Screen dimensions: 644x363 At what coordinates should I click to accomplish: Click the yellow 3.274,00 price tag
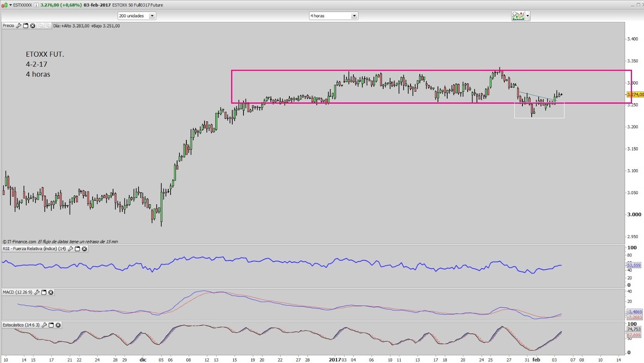point(635,94)
